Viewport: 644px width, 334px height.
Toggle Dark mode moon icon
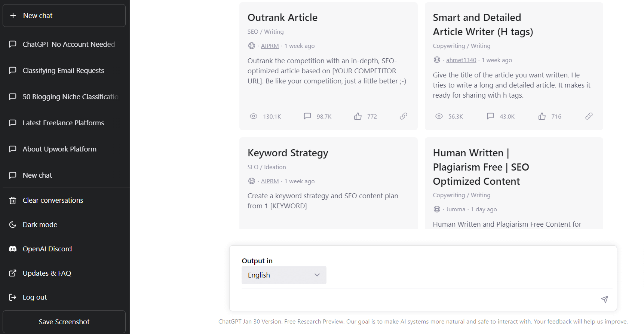pyautogui.click(x=13, y=225)
